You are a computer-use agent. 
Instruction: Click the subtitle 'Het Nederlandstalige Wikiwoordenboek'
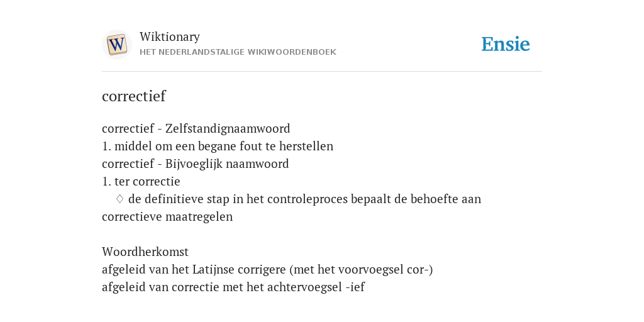point(238,52)
